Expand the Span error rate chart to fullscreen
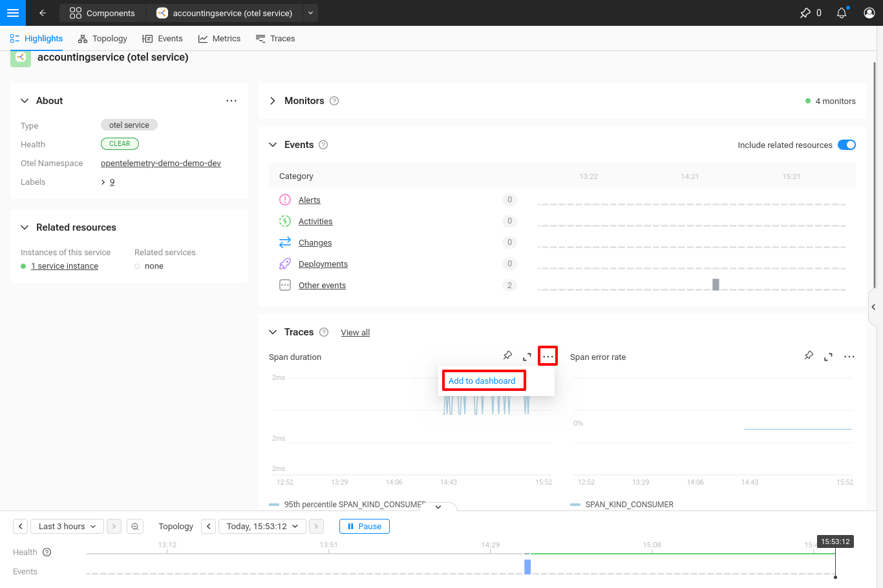The image size is (883, 588). [829, 356]
